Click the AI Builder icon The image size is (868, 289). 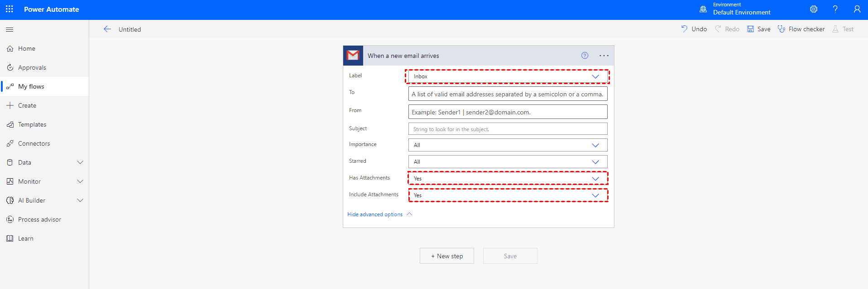[x=10, y=200]
